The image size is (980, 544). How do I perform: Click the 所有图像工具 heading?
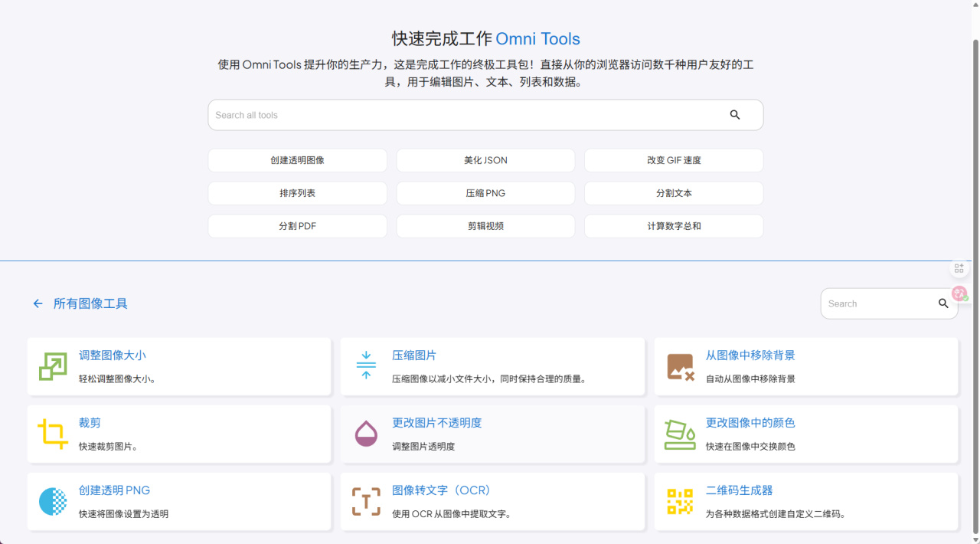tap(90, 303)
